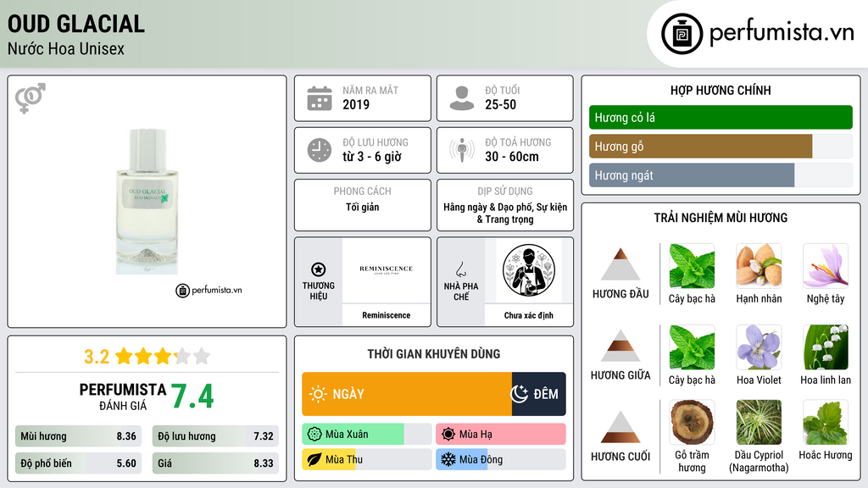Viewport: 868px width, 488px height.
Task: Click the Hoắc Hương note image
Action: coord(826,423)
